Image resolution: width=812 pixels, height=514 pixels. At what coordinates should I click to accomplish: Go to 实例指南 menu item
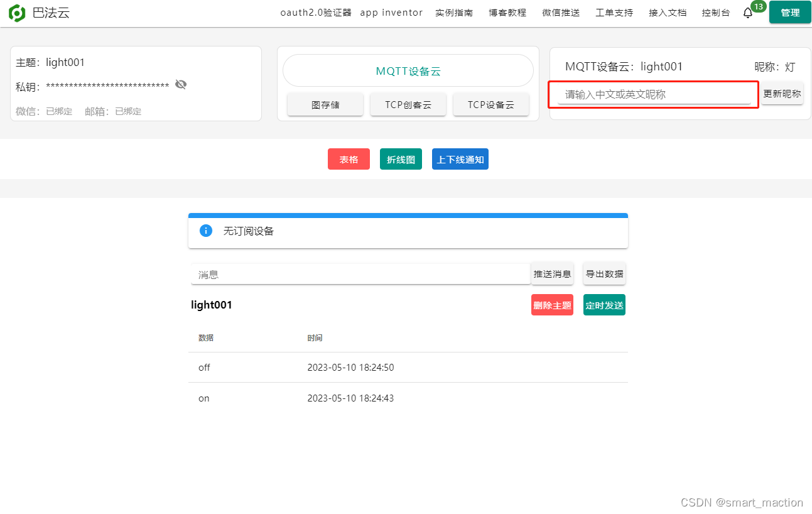coord(454,13)
